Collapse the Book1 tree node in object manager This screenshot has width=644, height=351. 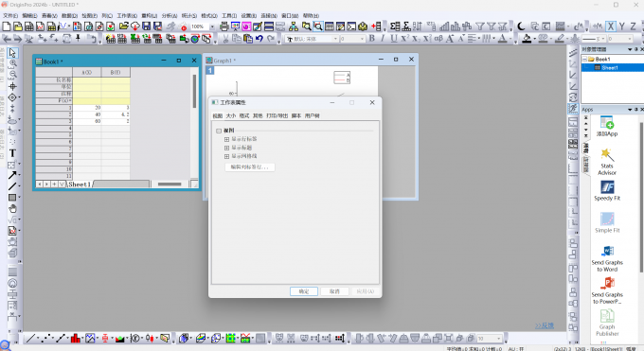click(585, 59)
